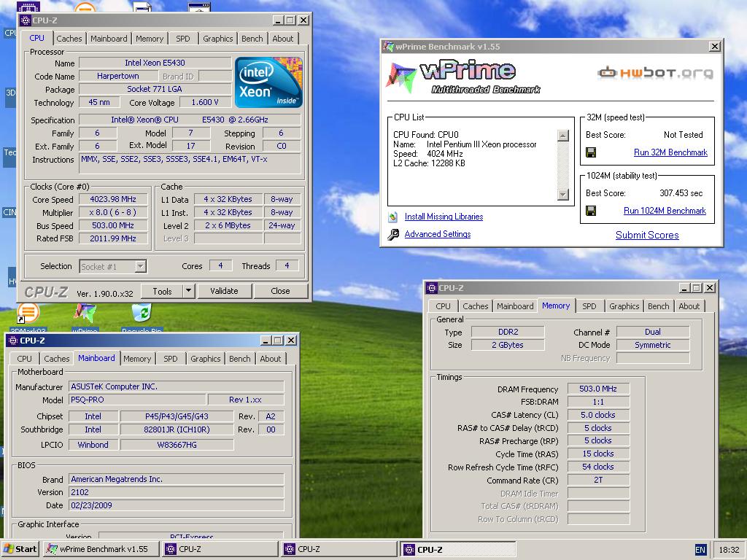Click the Tools button in CPU-Z

pyautogui.click(x=162, y=291)
